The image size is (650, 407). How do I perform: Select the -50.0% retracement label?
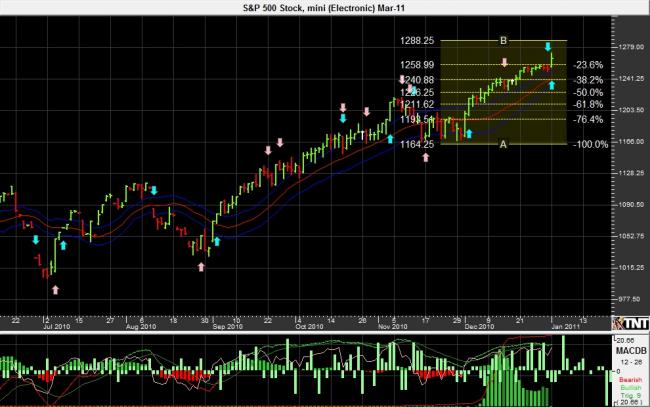588,92
